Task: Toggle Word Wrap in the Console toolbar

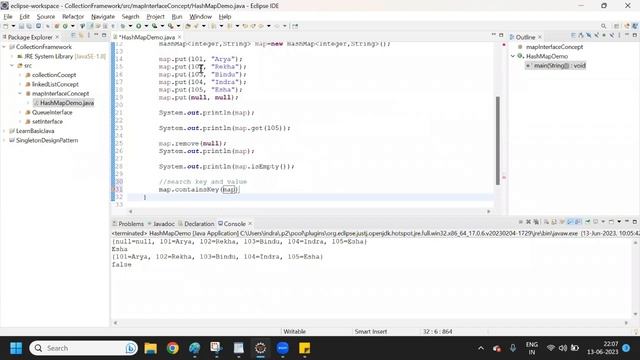Action: coord(562,222)
